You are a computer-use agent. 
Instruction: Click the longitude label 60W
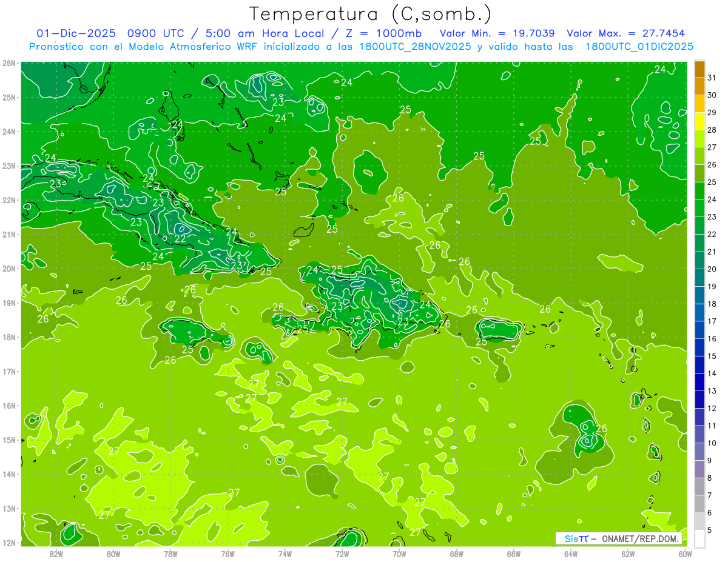(x=685, y=554)
